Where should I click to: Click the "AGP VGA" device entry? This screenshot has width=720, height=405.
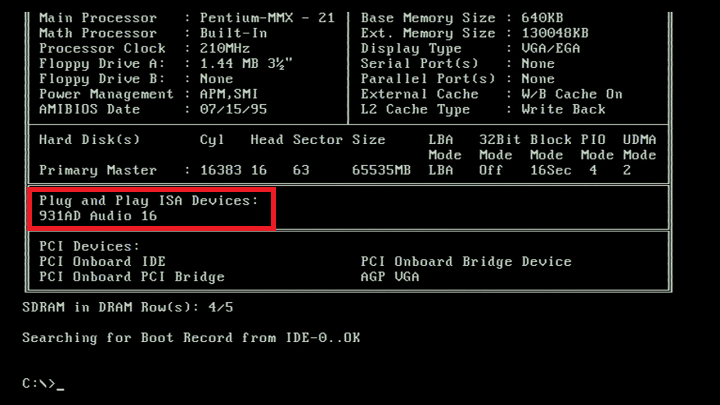[390, 276]
